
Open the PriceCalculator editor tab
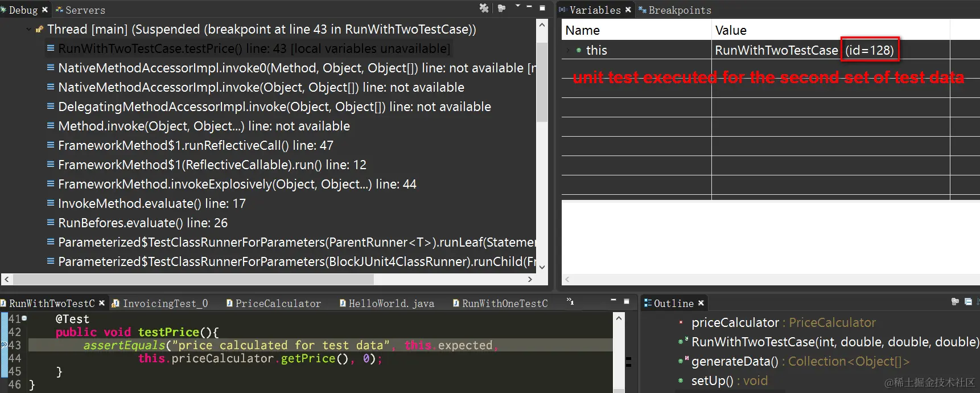pos(274,304)
